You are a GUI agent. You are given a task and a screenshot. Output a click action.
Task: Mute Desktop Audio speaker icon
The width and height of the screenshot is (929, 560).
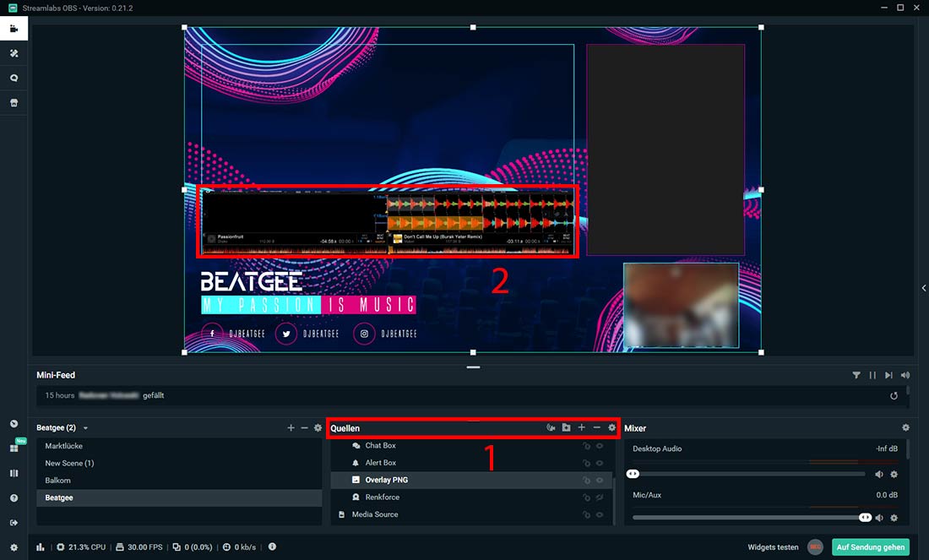(879, 474)
